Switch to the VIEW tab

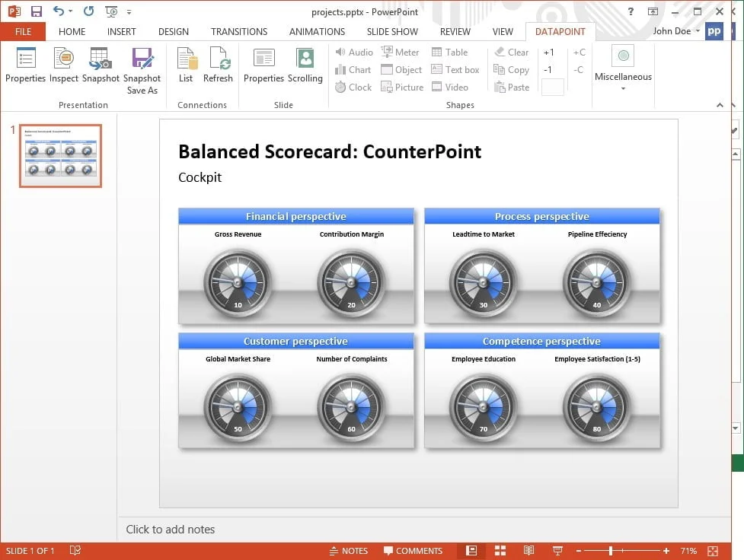503,32
